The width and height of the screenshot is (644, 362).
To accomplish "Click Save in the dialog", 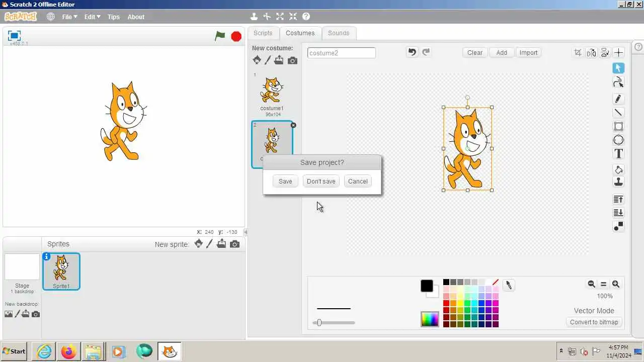I will click(x=285, y=181).
